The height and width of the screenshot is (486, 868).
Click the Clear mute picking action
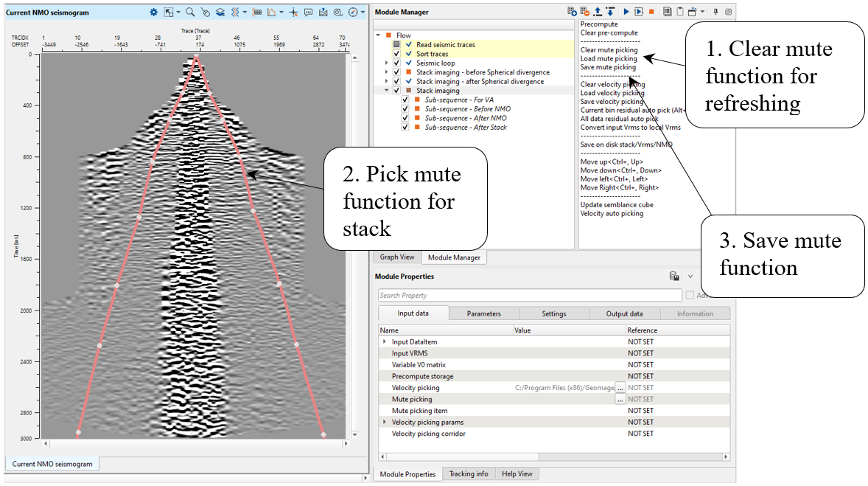pyautogui.click(x=609, y=50)
